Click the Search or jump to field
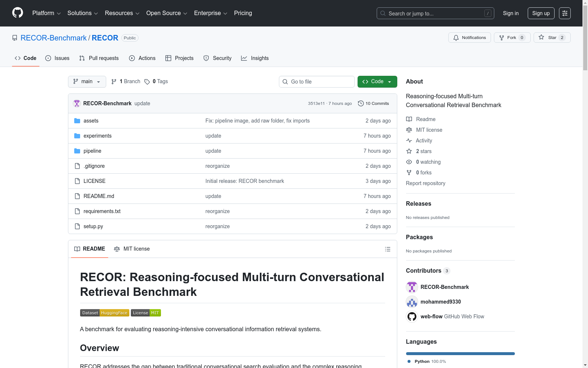588x368 pixels. pos(435,13)
